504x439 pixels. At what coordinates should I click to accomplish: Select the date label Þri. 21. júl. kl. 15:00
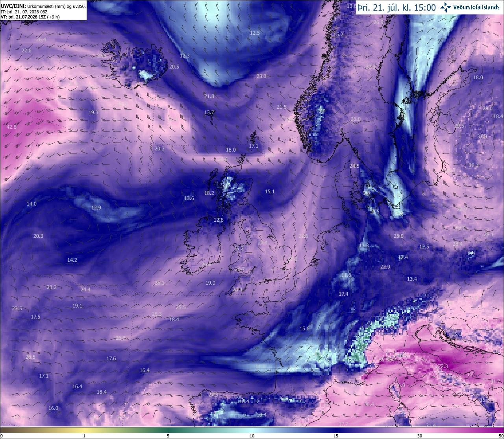(397, 7)
